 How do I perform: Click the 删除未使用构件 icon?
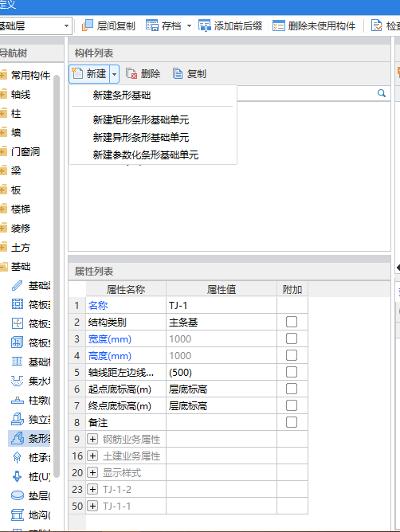[x=278, y=25]
